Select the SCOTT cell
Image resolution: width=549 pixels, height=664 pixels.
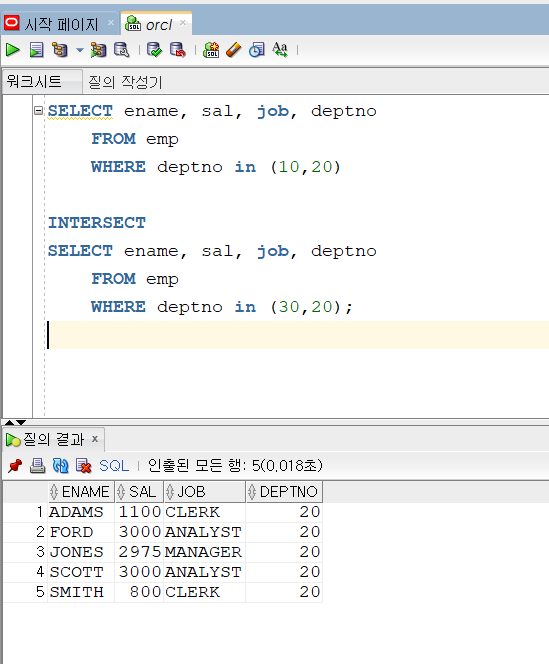[80, 572]
